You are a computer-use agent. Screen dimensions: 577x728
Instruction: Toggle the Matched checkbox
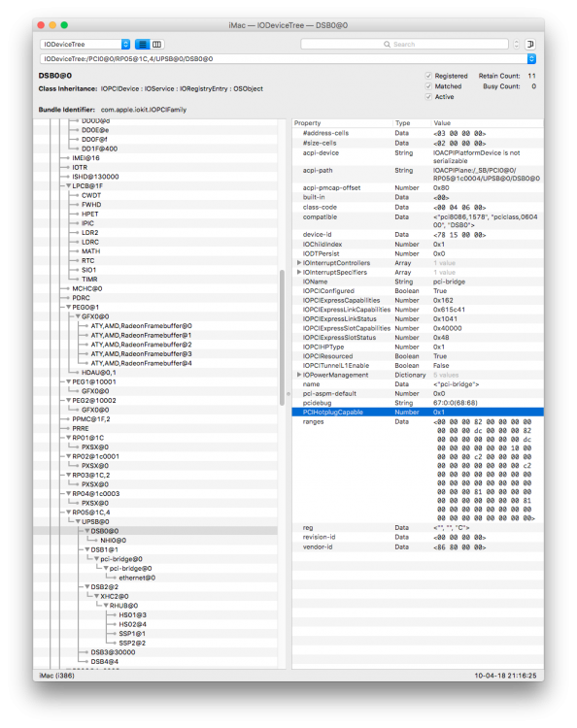click(428, 86)
